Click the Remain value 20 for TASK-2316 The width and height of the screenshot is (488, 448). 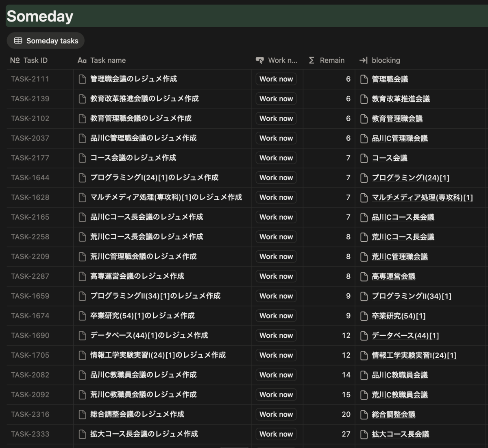pos(346,415)
